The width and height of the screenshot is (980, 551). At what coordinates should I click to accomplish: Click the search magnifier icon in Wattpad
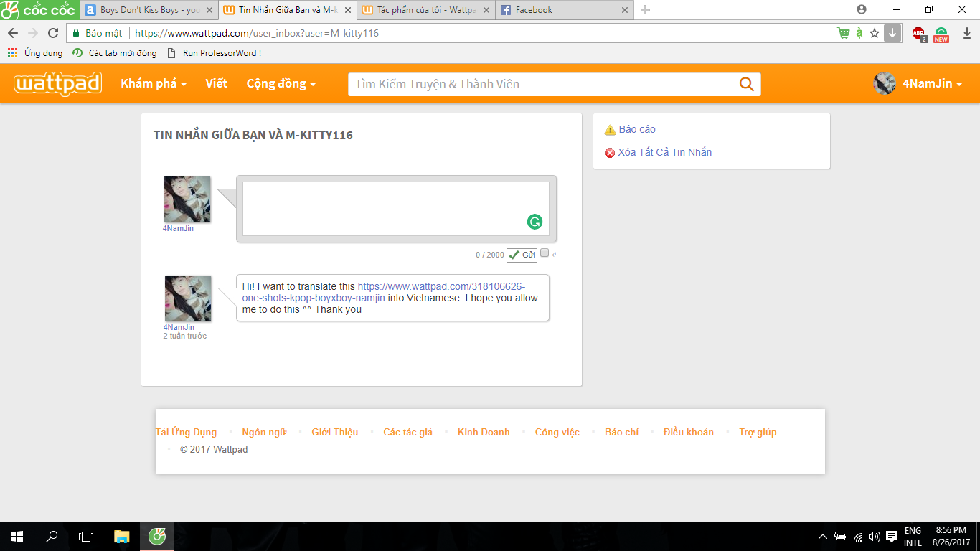tap(746, 85)
